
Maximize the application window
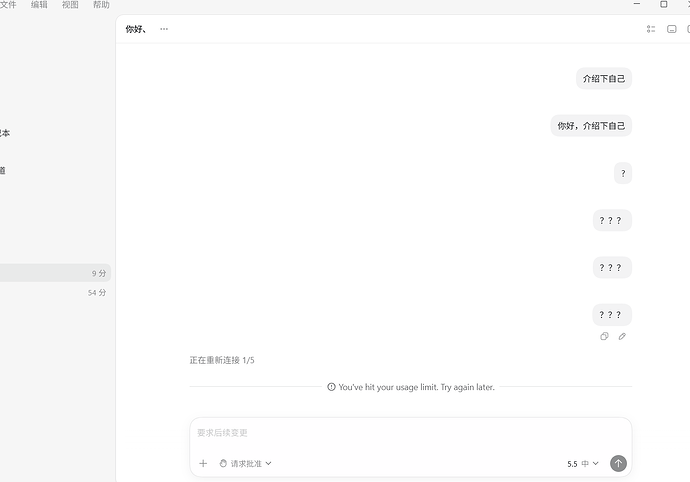tap(664, 4)
